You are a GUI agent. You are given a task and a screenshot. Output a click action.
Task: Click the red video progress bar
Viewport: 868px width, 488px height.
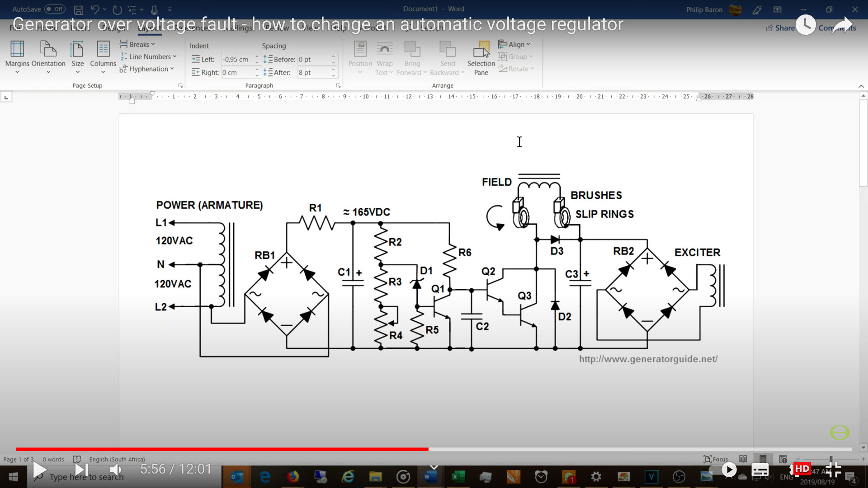click(222, 449)
